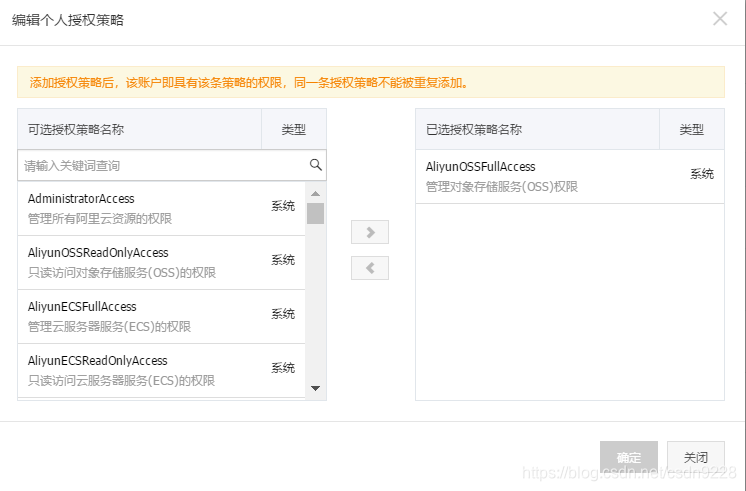This screenshot has width=746, height=491.
Task: Select the AliyunECSReadOnlyAccess policy
Action: click(x=161, y=371)
